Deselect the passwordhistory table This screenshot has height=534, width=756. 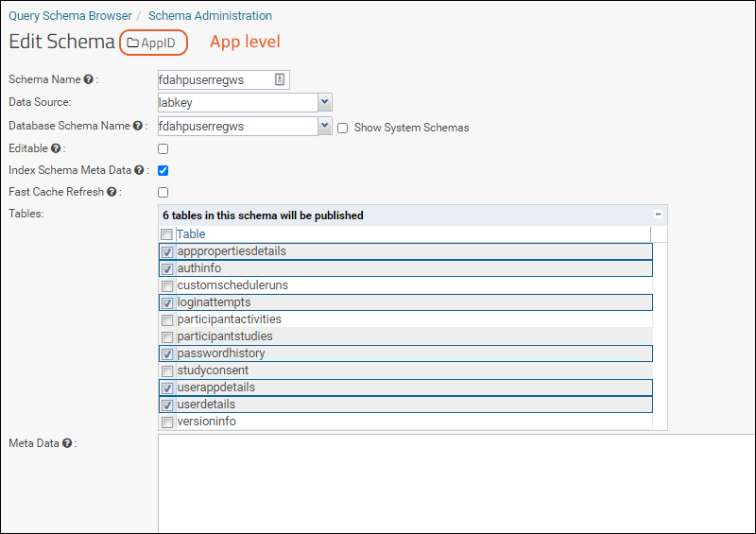167,353
